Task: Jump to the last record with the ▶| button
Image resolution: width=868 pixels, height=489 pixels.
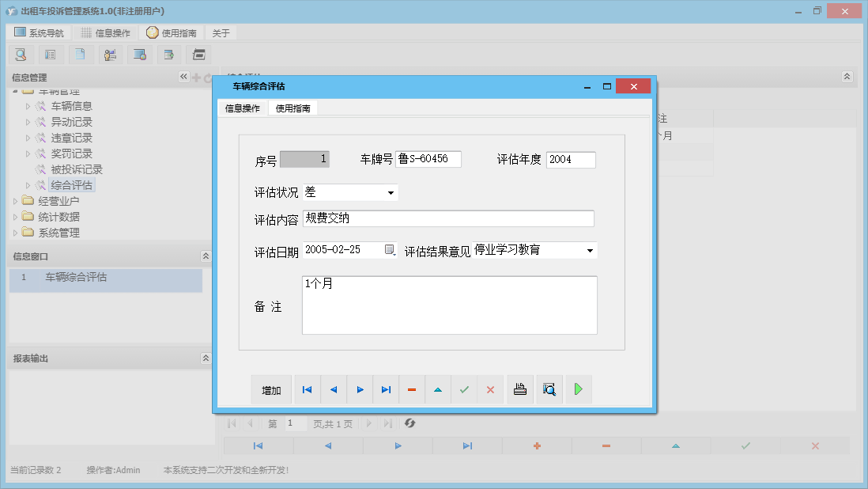Action: 386,389
